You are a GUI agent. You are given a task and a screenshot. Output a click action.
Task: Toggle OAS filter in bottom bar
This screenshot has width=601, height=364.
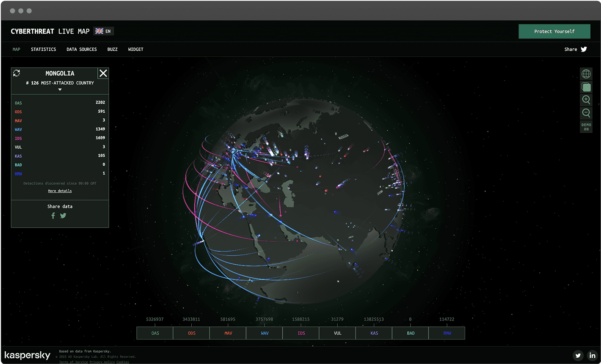point(155,333)
